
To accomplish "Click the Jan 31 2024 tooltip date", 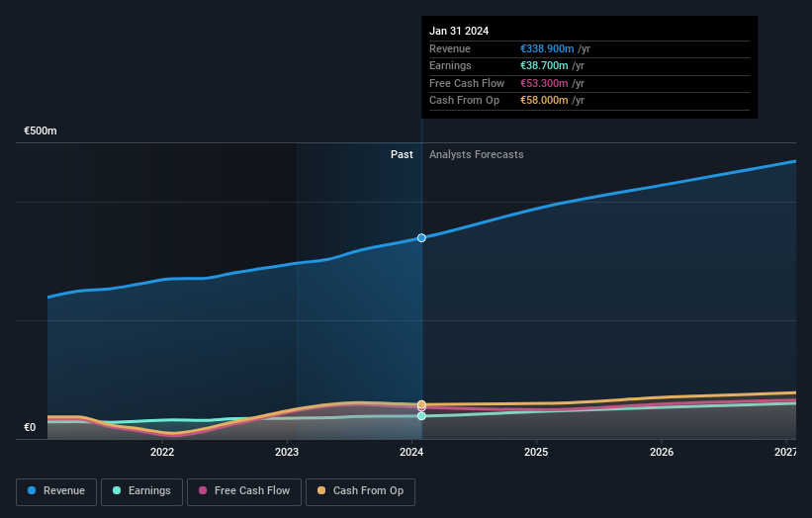I will 459,31.
